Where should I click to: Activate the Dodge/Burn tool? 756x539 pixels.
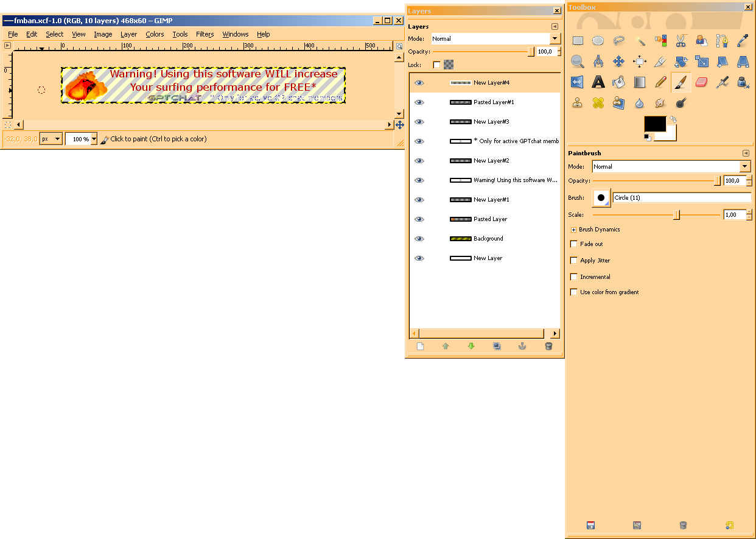click(x=681, y=102)
